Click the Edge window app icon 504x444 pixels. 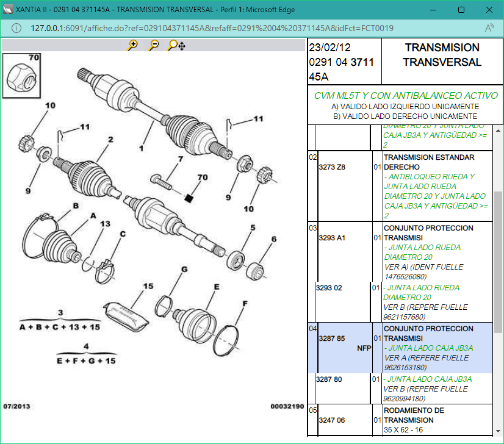pos(7,10)
